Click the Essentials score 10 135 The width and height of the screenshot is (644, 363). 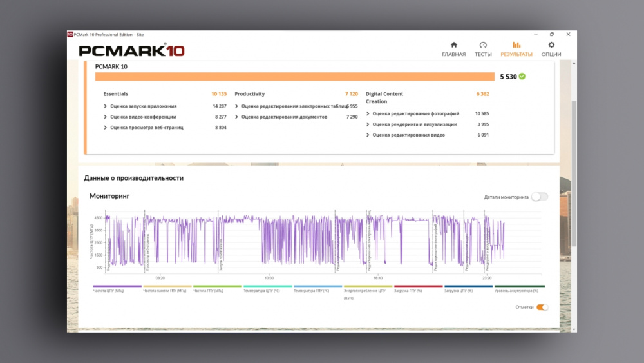point(219,93)
